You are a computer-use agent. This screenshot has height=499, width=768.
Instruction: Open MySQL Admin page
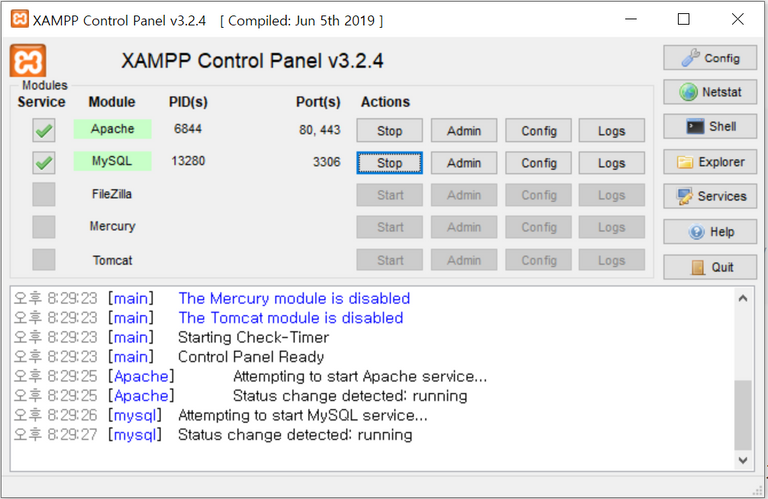(x=464, y=163)
